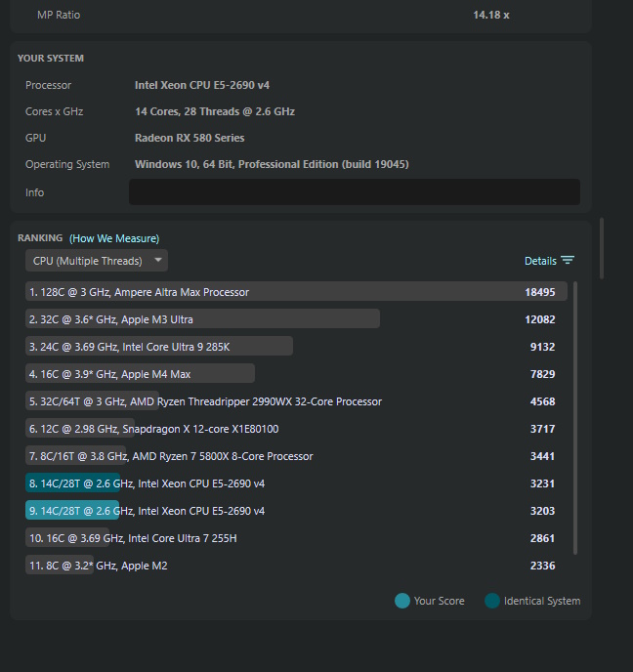Click the Identical System legend swatch

tap(492, 601)
